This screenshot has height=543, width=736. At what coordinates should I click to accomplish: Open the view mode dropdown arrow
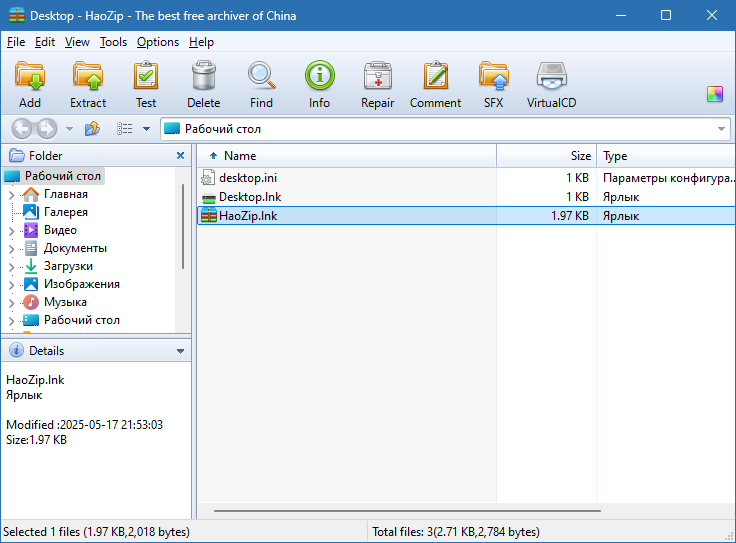coord(146,129)
